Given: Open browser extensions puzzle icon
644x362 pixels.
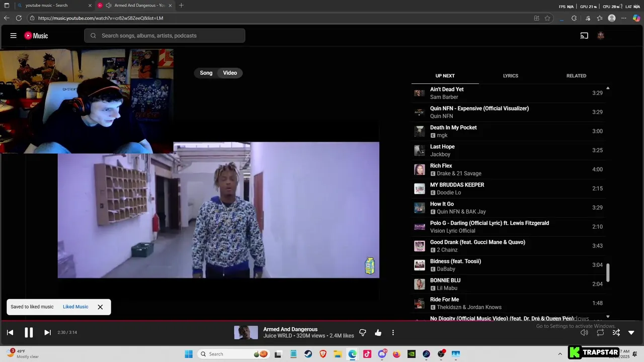Looking at the screenshot, I should 574,18.
